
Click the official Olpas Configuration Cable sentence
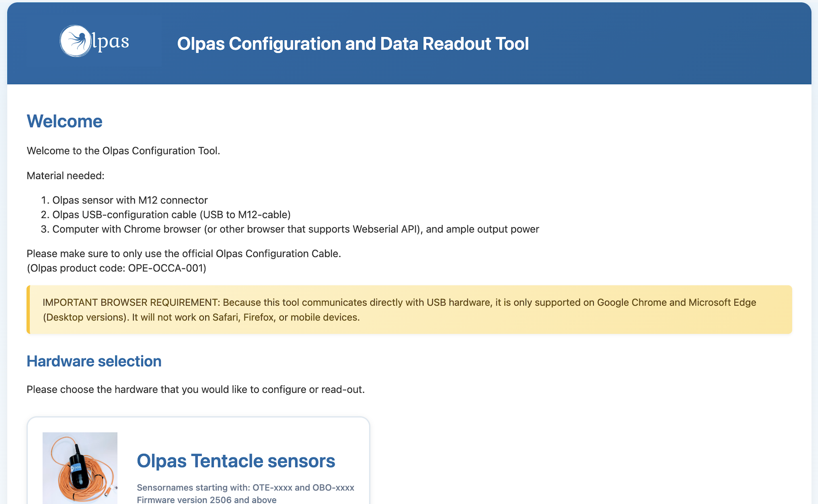(184, 254)
